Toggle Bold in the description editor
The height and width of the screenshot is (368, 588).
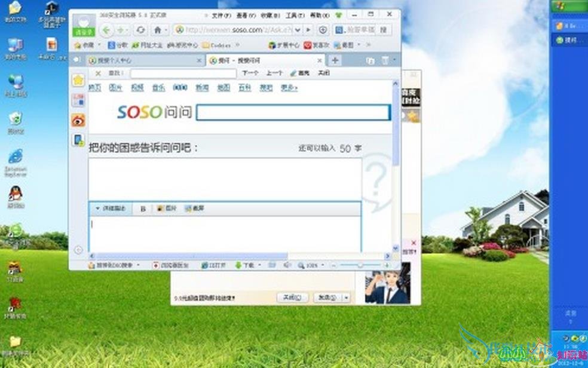[143, 208]
